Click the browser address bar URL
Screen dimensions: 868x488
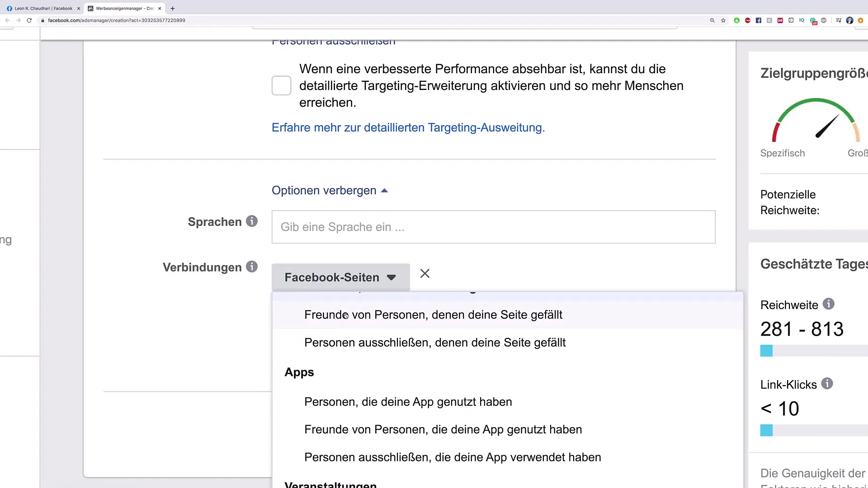click(x=117, y=20)
